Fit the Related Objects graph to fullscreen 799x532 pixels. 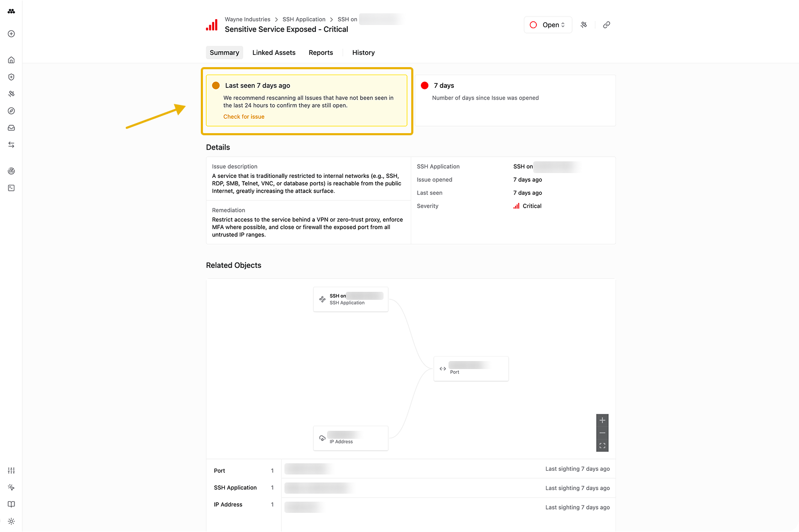pyautogui.click(x=602, y=446)
